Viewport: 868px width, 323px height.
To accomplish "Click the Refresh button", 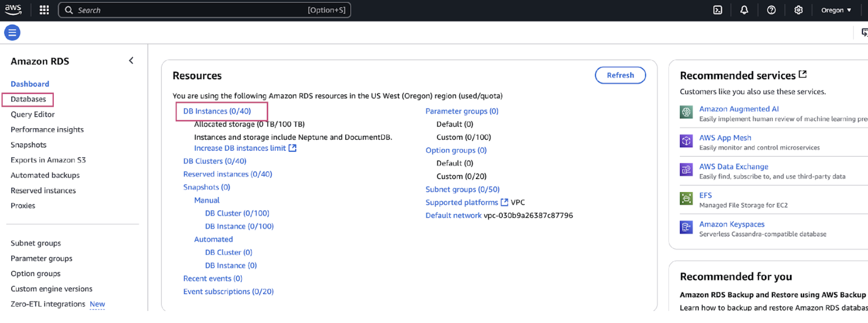I will [x=620, y=75].
